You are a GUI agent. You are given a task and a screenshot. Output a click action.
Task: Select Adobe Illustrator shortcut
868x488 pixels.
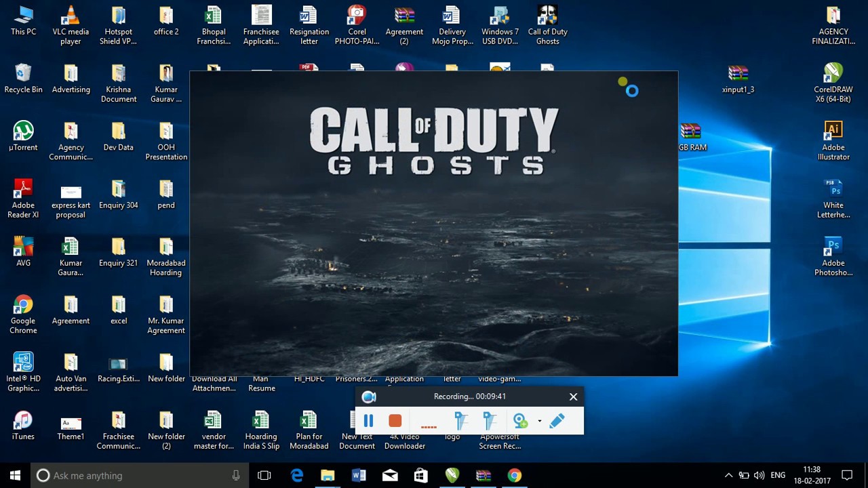coord(833,141)
